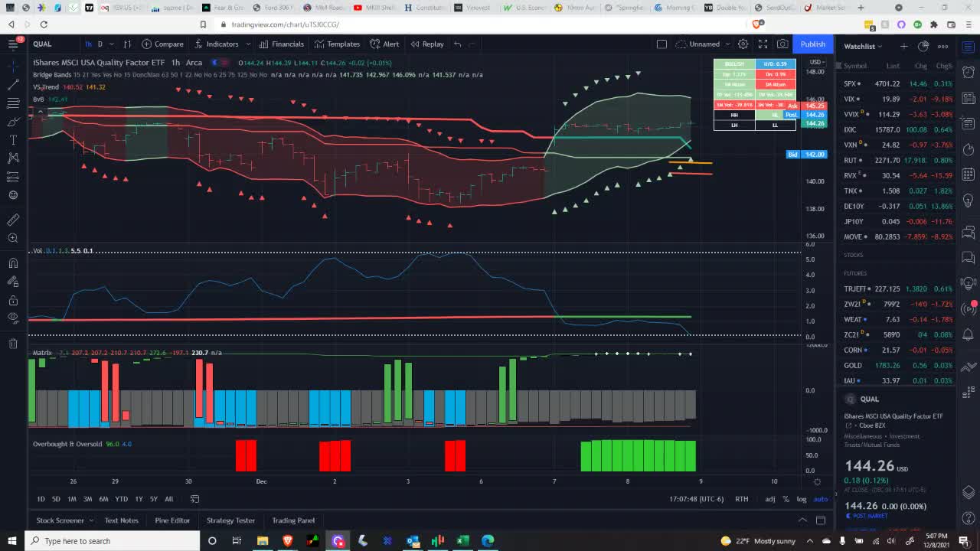
Task: Open the Financials button
Action: (x=281, y=44)
